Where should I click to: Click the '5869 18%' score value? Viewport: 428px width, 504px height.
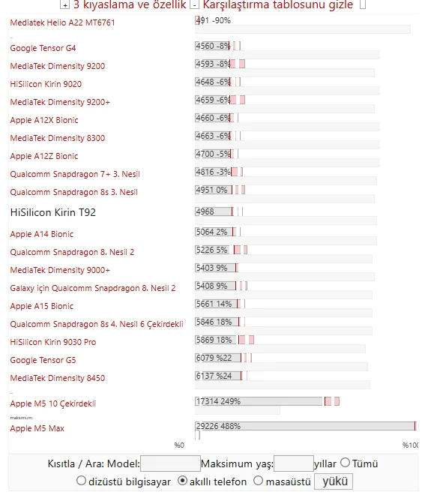[214, 340]
